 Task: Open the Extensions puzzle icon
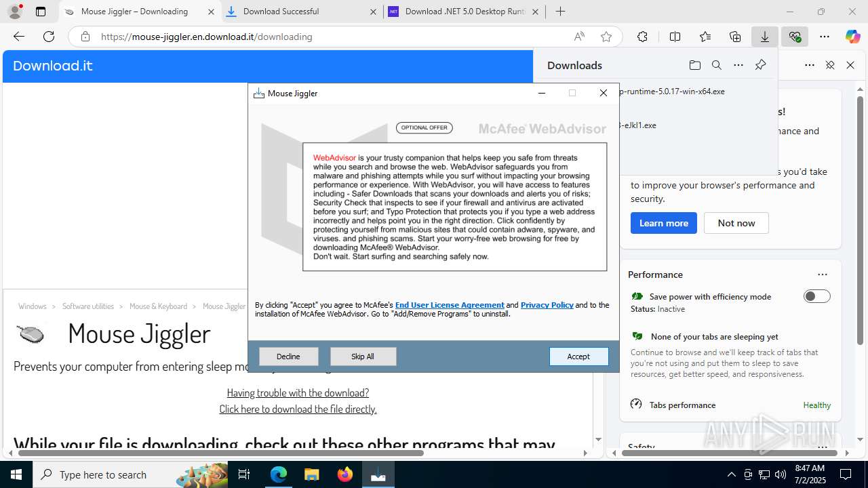point(642,37)
